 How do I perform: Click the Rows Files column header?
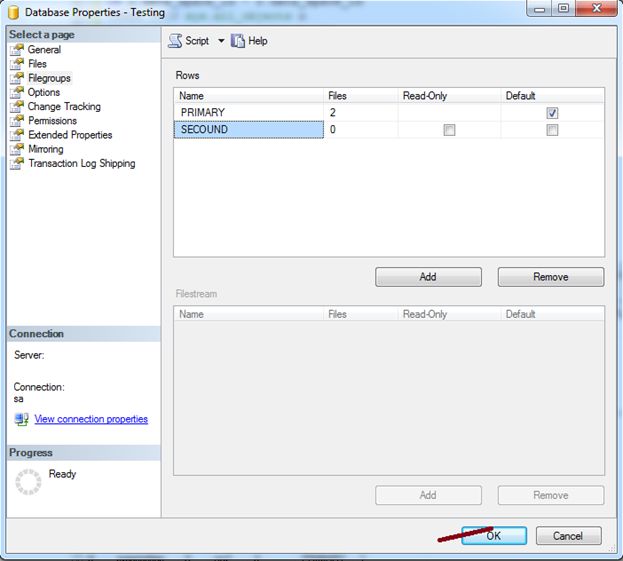pyautogui.click(x=361, y=96)
